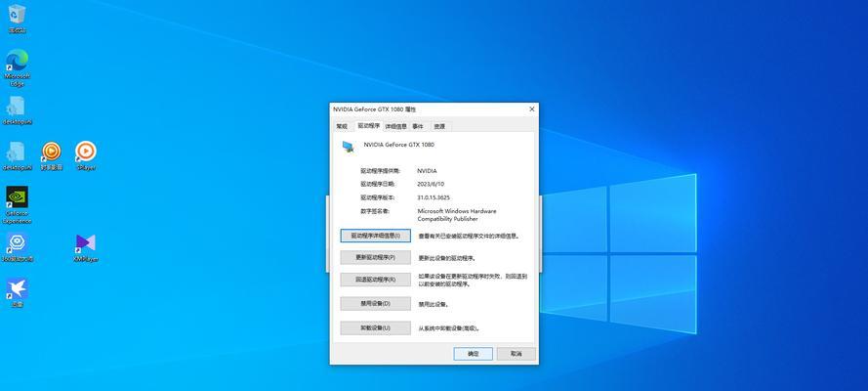Close the GTX 1080 properties dialog

(x=532, y=109)
